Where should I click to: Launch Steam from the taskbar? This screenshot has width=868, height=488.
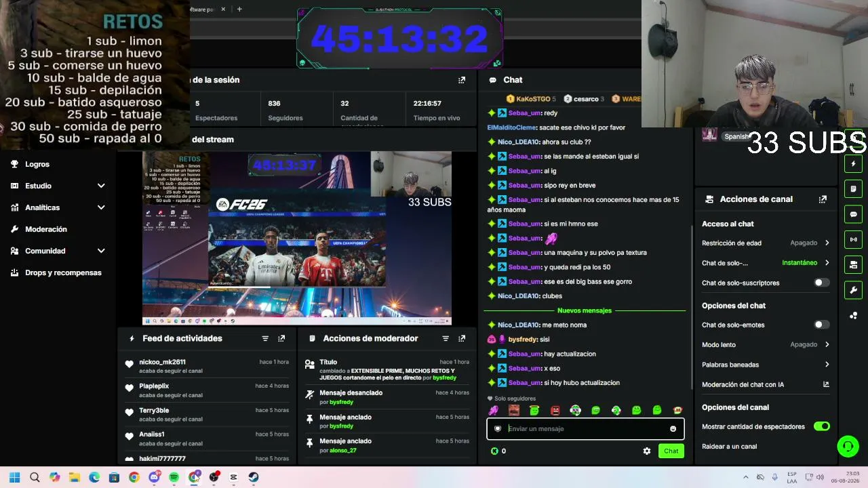coord(254,477)
